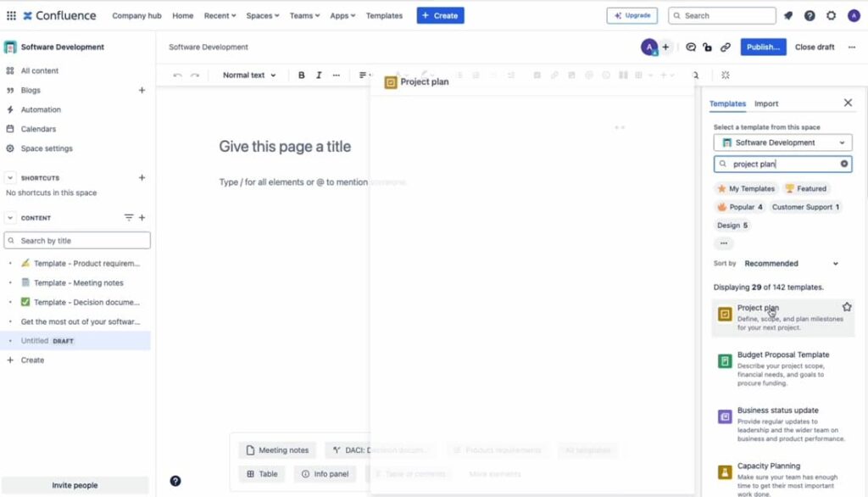
Task: Click Invite people button
Action: coord(75,485)
